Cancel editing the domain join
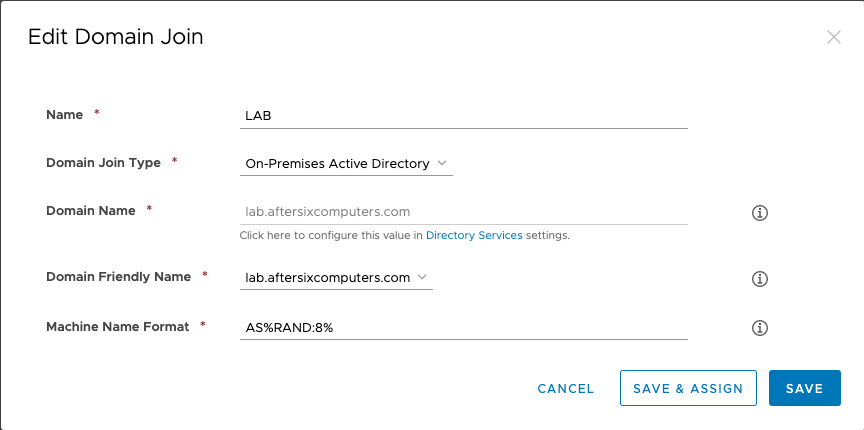Viewport: 864px width, 430px height. click(x=565, y=389)
